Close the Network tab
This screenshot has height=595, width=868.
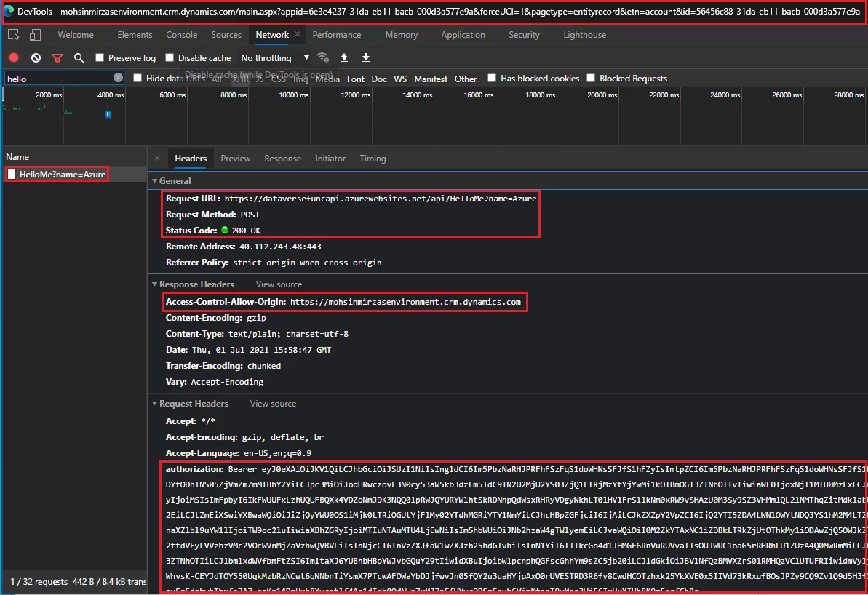[x=298, y=34]
